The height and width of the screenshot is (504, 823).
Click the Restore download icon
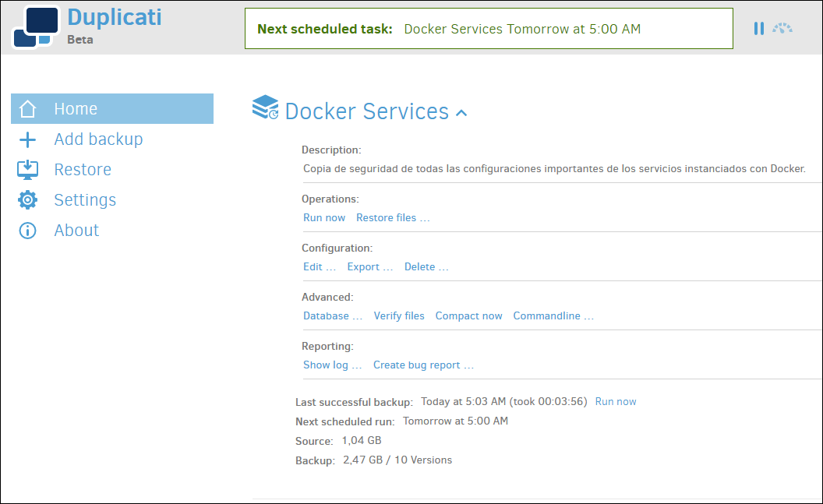pyautogui.click(x=27, y=170)
